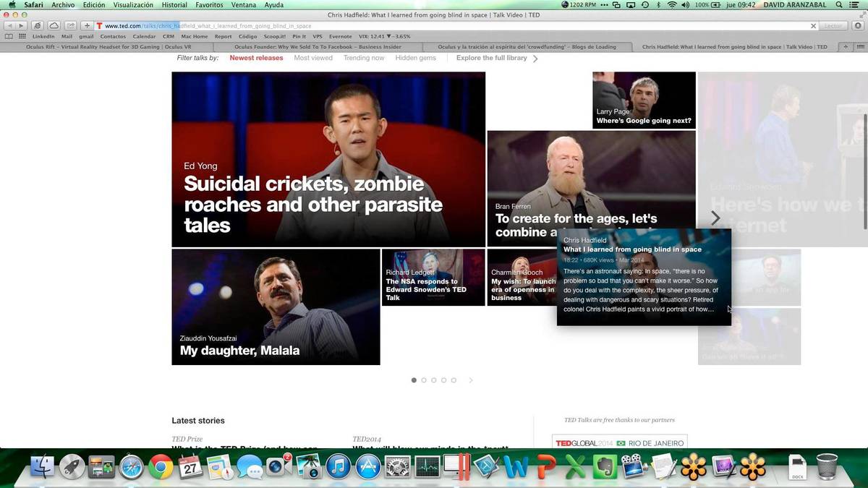
Task: Advance the carousel with the large right arrow
Action: tap(715, 218)
